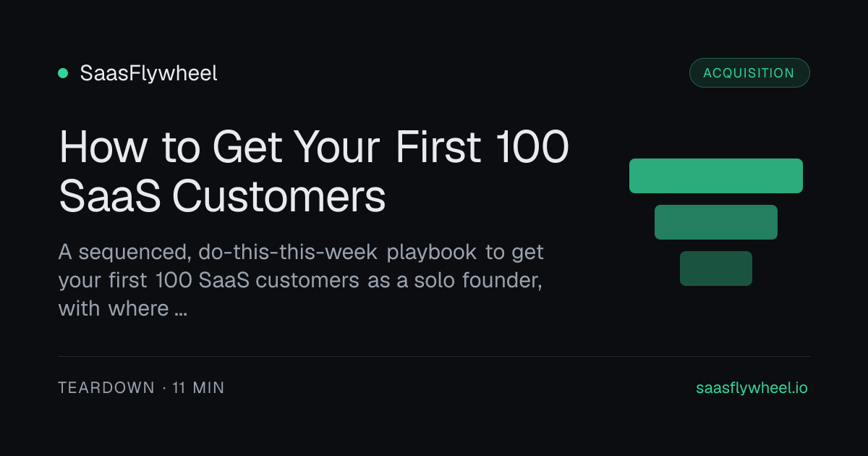Image resolution: width=868 pixels, height=456 pixels.
Task: Click the description's first line starting "A sequenced"
Action: point(301,253)
